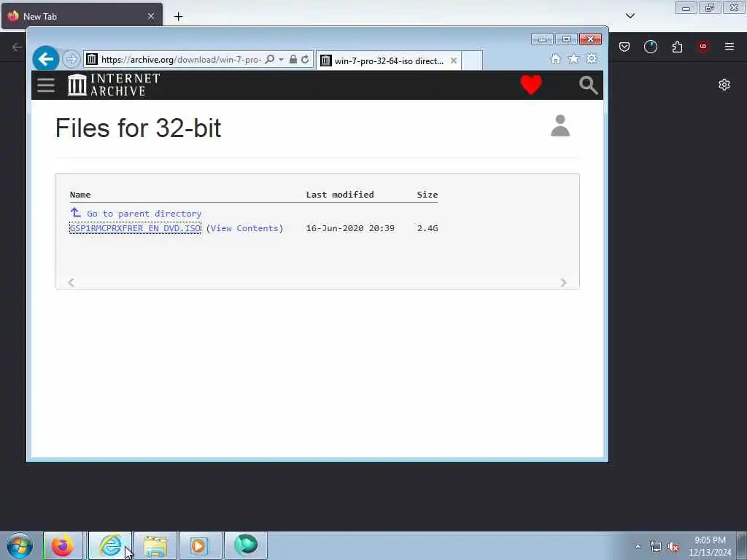This screenshot has width=747, height=560.
Task: Click the green circular taskbar app icon
Action: coord(245,545)
